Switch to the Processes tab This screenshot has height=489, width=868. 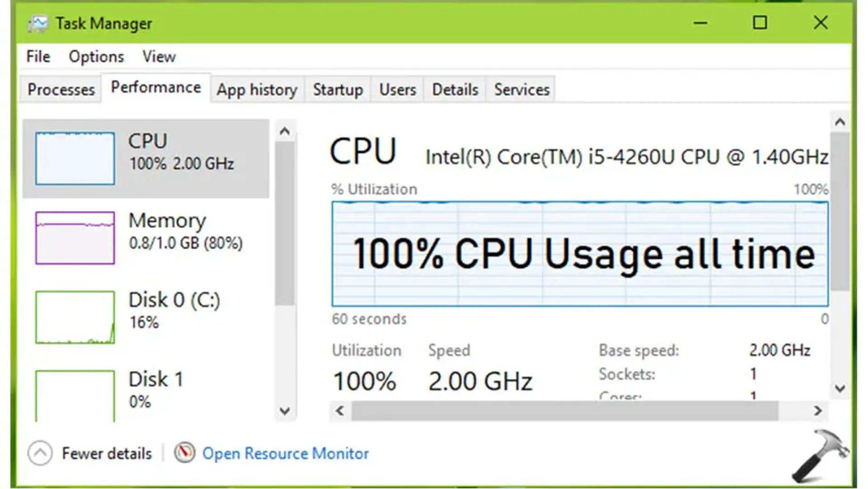click(61, 90)
